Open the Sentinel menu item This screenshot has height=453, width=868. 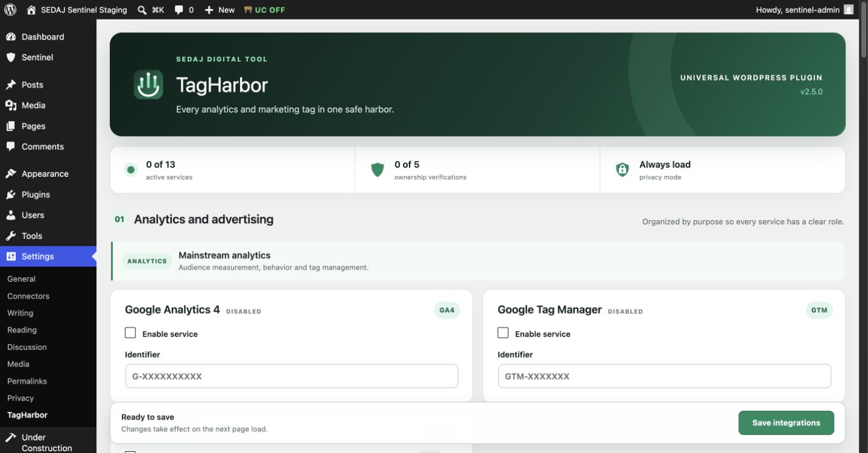coord(48,57)
